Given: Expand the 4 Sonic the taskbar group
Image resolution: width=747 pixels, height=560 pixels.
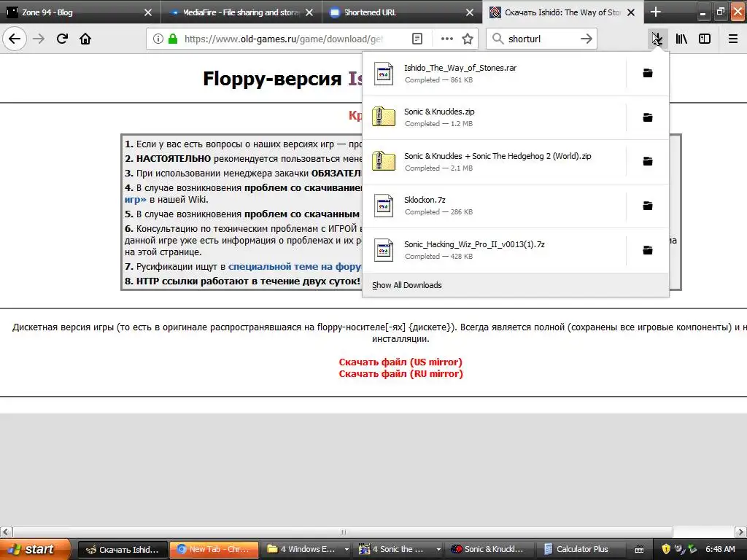Looking at the screenshot, I should 399,550.
